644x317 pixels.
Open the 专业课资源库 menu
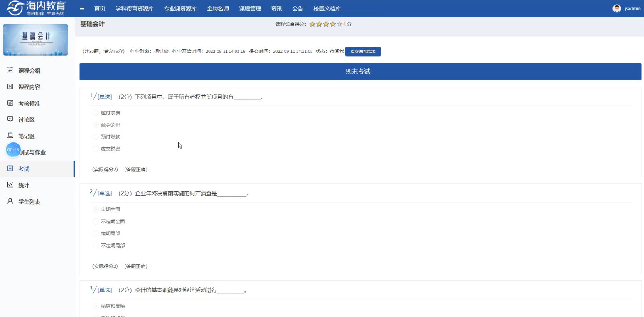[180, 9]
